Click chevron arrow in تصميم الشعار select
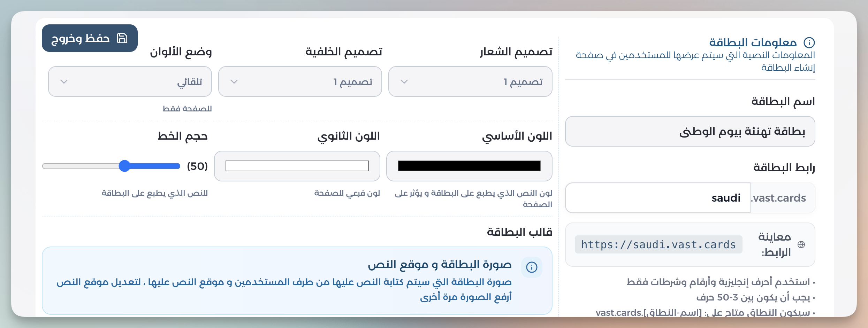 (404, 81)
